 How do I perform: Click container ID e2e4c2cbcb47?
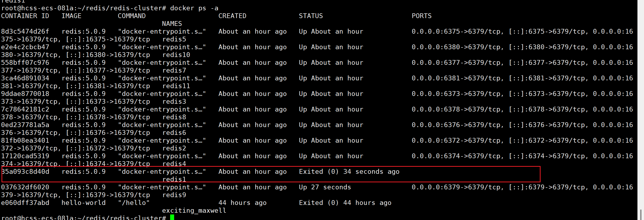pos(25,47)
